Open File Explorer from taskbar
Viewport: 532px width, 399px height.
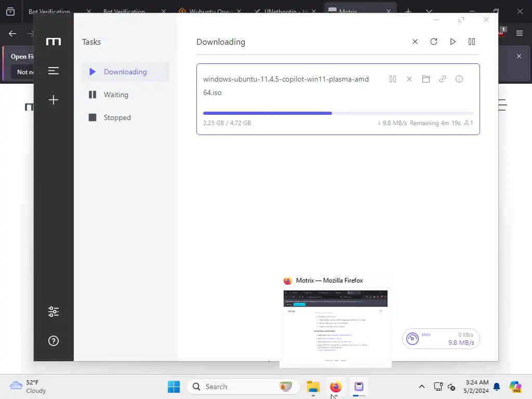point(313,387)
